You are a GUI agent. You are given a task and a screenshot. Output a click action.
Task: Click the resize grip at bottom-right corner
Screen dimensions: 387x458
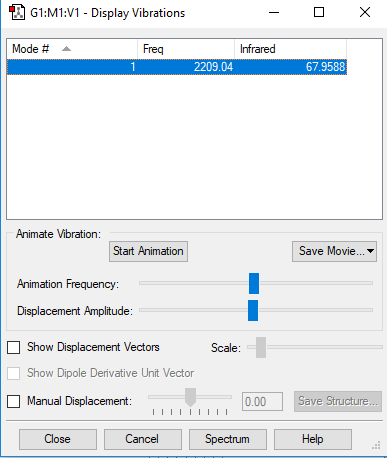coord(376,446)
